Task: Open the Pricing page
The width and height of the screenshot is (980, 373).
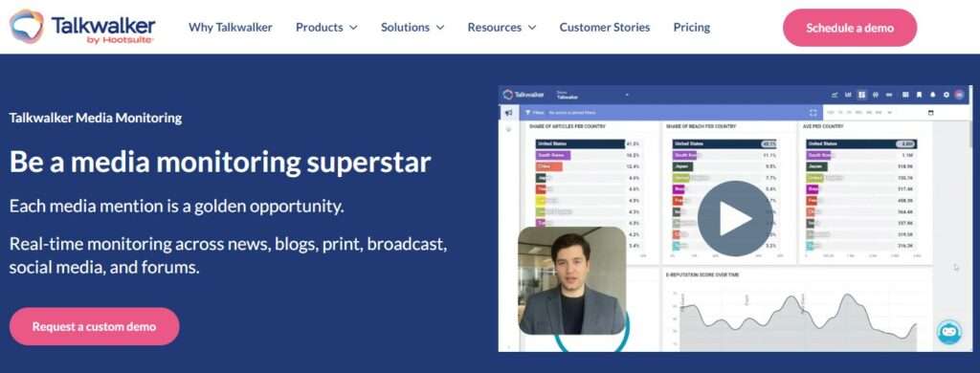Action: [x=691, y=27]
